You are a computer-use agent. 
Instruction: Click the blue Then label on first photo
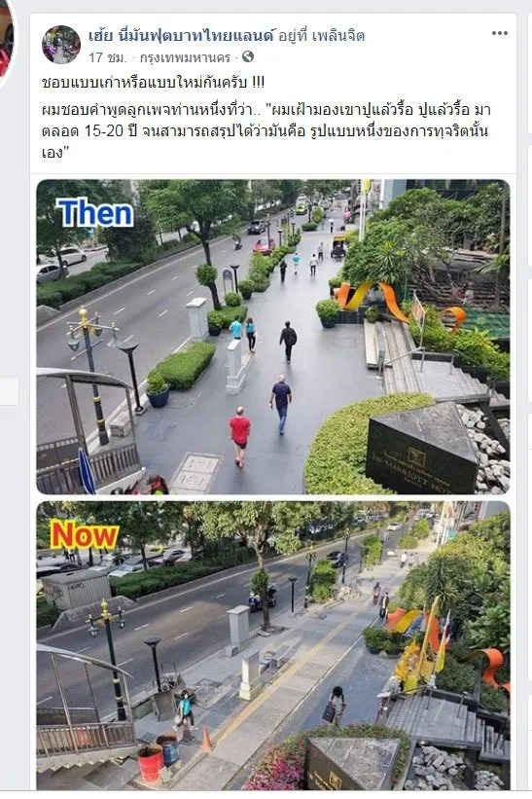point(94,212)
